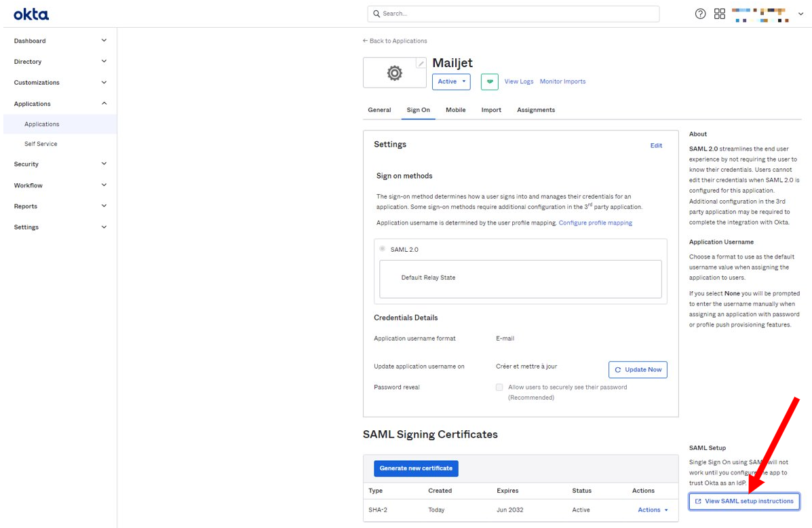Image resolution: width=812 pixels, height=528 pixels.
Task: Open the certificate Actions dropdown
Action: point(653,510)
